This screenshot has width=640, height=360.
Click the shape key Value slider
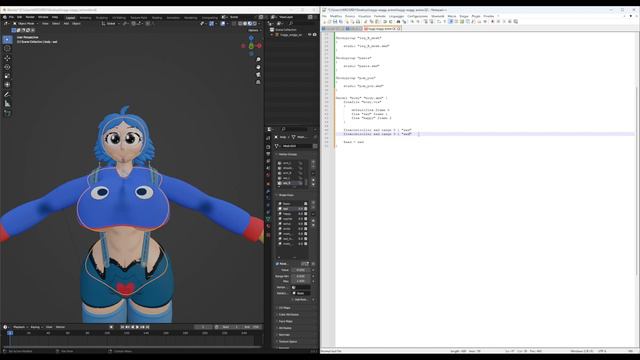[x=301, y=270]
